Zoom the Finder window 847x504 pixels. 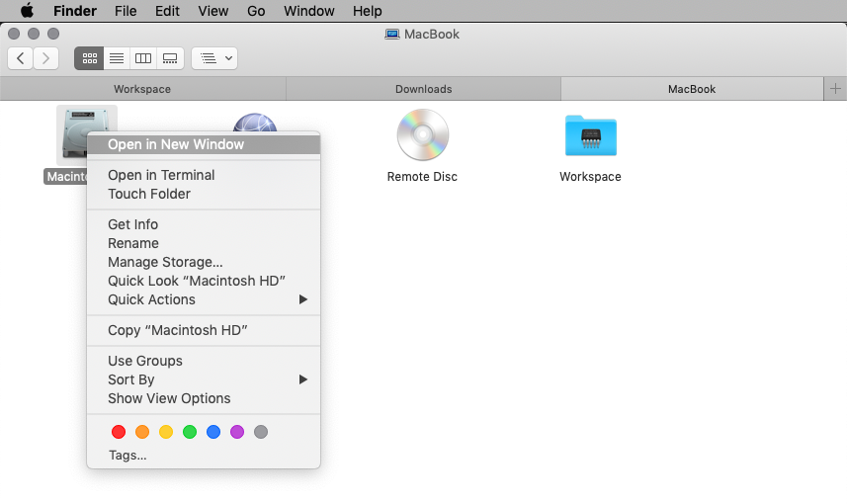tap(53, 34)
